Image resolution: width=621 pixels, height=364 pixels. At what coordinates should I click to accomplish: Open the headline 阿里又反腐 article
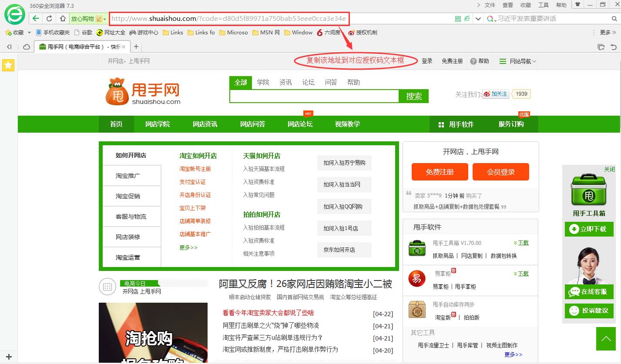pyautogui.click(x=305, y=284)
